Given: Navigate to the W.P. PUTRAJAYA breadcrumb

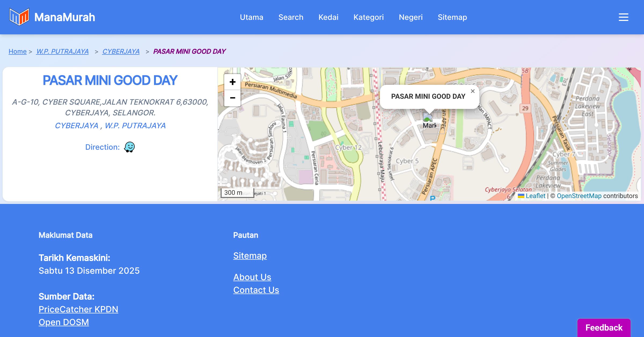Looking at the screenshot, I should pyautogui.click(x=62, y=51).
